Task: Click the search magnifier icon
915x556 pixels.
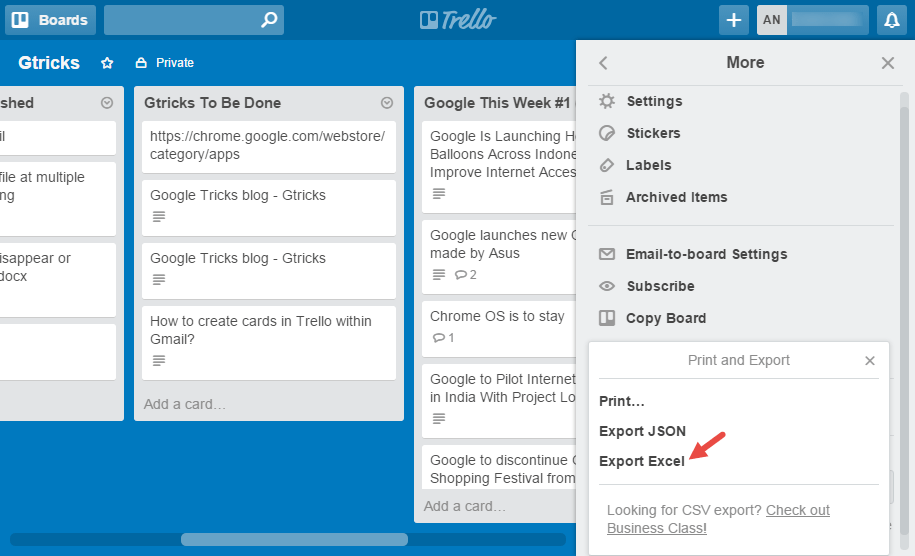Action: click(269, 20)
